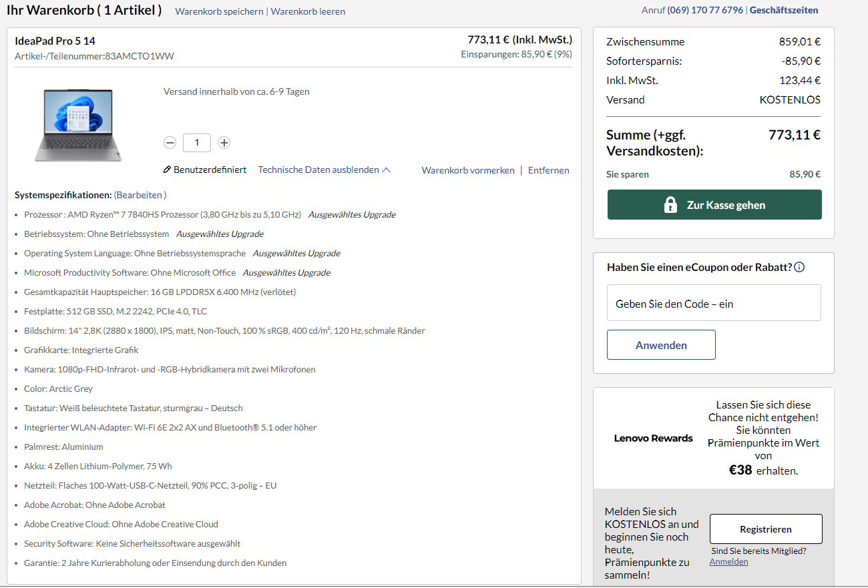Viewport: 868px width, 588px height.
Task: Proceed with Zur Kasse gehen button
Action: tap(714, 205)
